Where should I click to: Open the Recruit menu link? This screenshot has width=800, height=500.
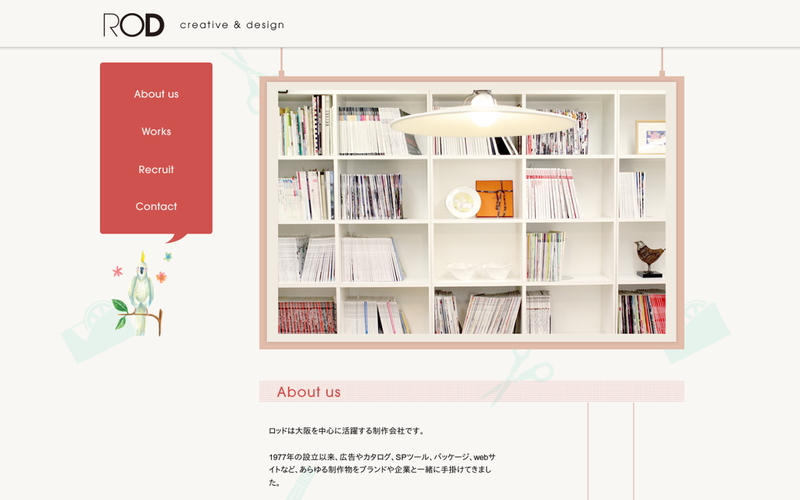pos(156,169)
